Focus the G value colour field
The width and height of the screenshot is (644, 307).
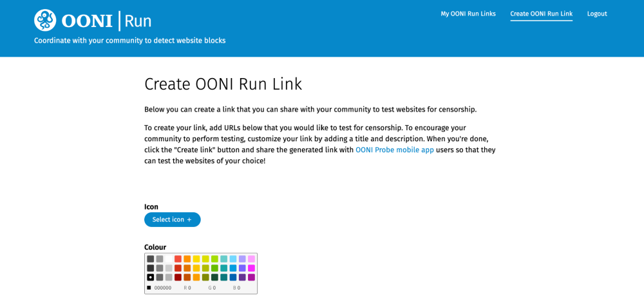214,288
